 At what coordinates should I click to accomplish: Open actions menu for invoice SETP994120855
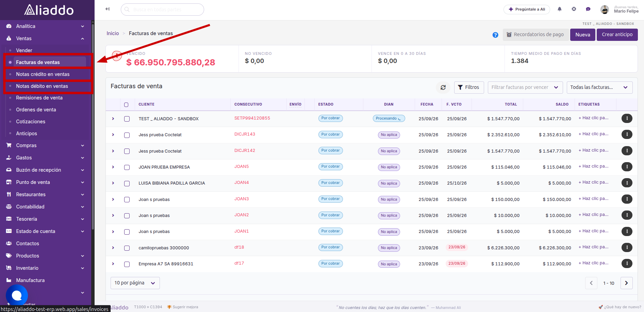[x=627, y=119]
